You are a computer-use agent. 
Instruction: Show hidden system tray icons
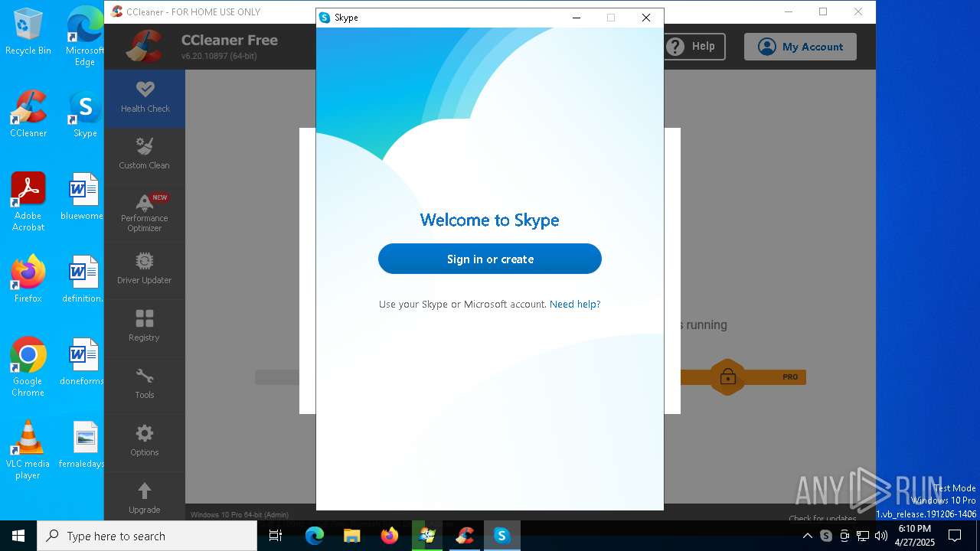808,536
